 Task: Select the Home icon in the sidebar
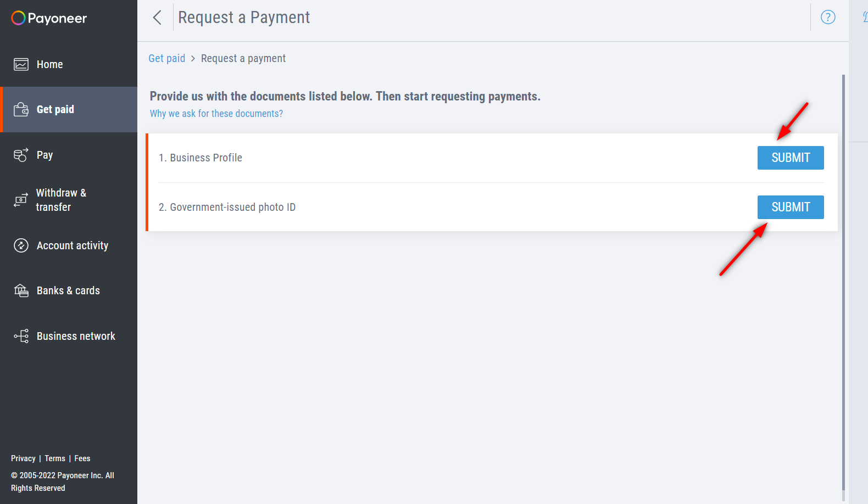click(21, 64)
